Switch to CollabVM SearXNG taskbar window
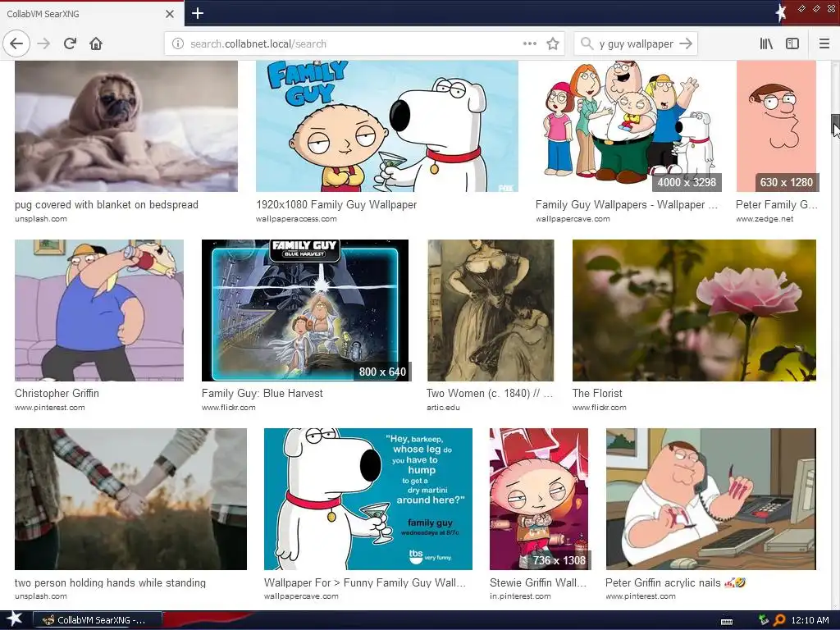840x630 pixels. coord(98,620)
